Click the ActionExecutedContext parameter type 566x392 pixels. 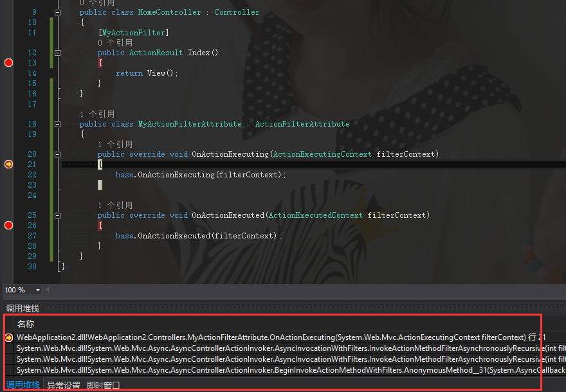[x=316, y=215]
